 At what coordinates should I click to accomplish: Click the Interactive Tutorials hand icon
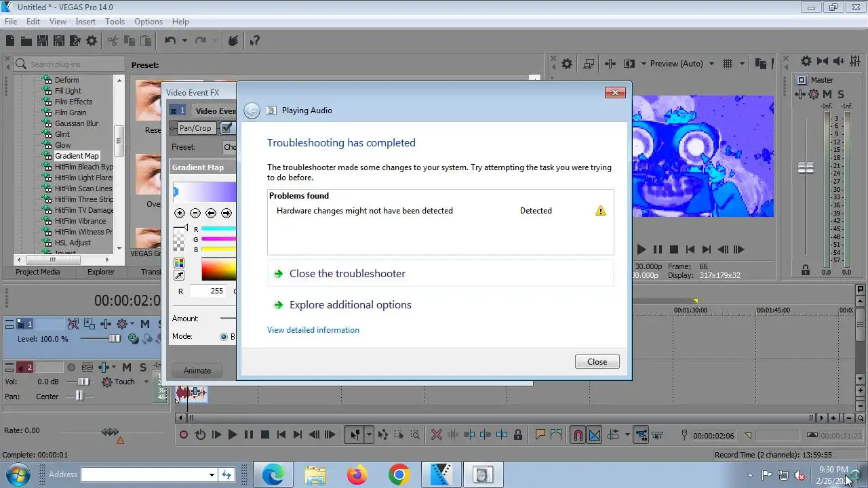pos(233,41)
